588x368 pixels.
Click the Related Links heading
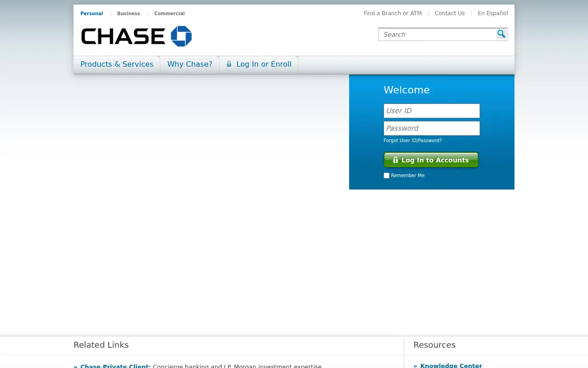[x=101, y=345]
